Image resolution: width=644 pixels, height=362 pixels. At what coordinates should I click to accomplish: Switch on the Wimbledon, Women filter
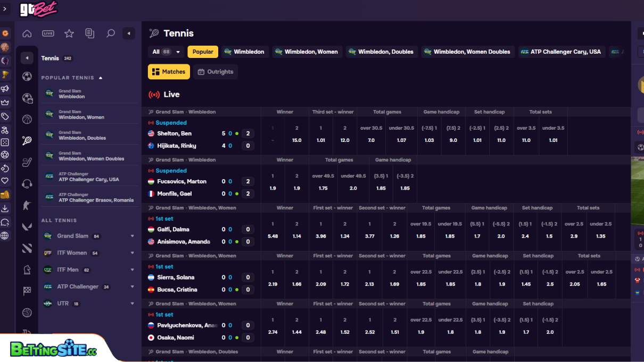[x=308, y=52]
